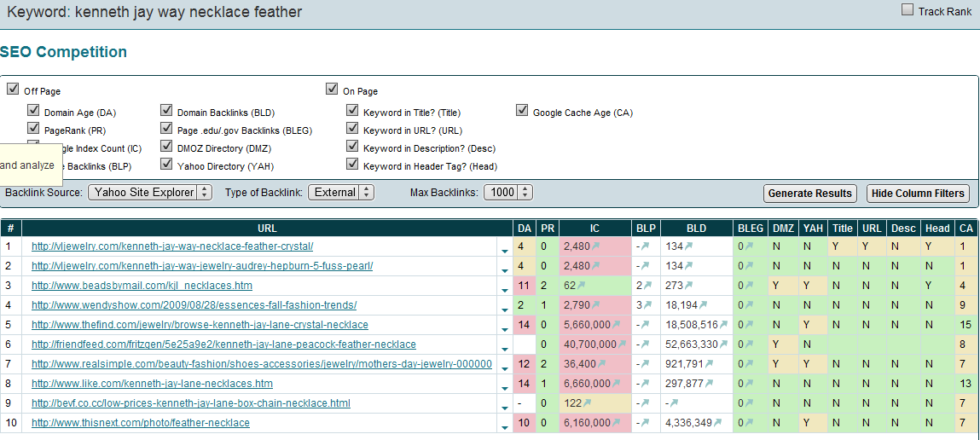Open the Backlink Source dropdown

[149, 193]
